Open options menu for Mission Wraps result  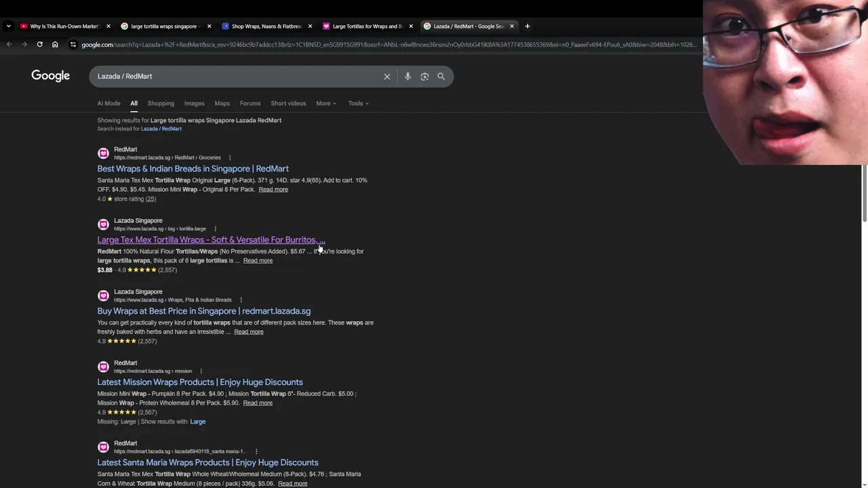tap(201, 371)
